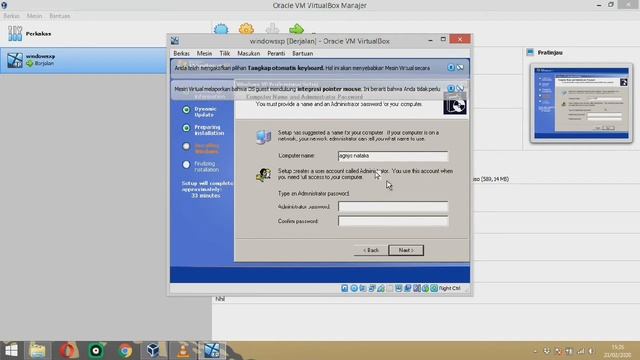Screen dimensions: 640x360
Task: Click orange Settings gear in Manager toolbar
Action: 246,29
